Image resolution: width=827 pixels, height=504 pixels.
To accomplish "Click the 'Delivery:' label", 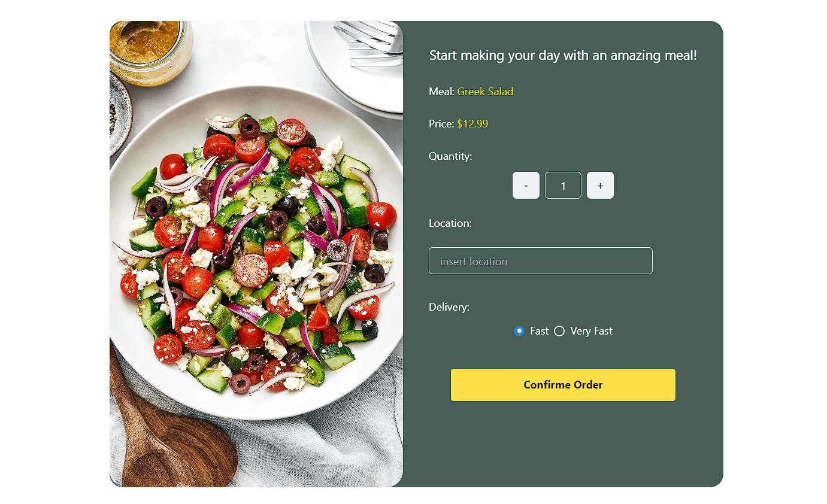I will (449, 307).
